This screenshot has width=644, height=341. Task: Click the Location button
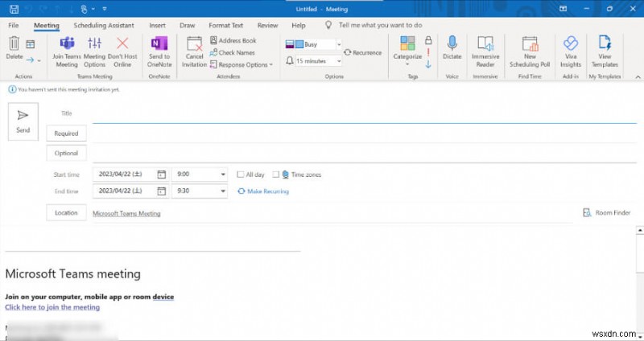[x=66, y=212]
